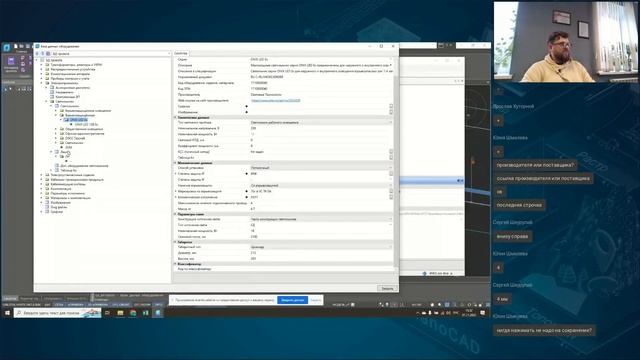Click the presenter webcam video thumbnail
This screenshot has height=360, width=640.
[x=566, y=42]
